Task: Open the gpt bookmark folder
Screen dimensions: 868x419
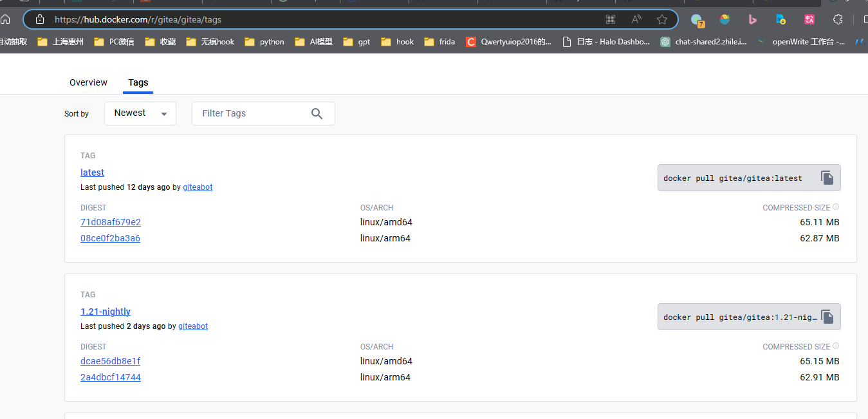Action: pos(356,42)
